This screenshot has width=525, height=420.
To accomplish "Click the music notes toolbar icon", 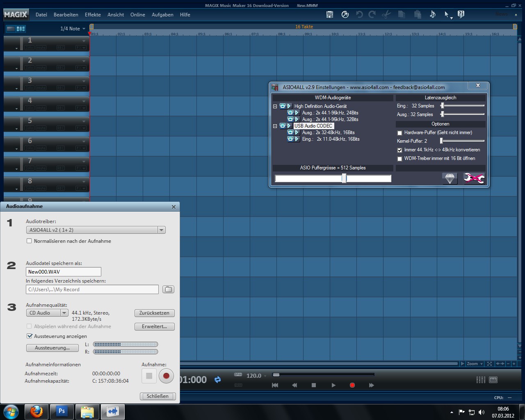I will click(433, 14).
